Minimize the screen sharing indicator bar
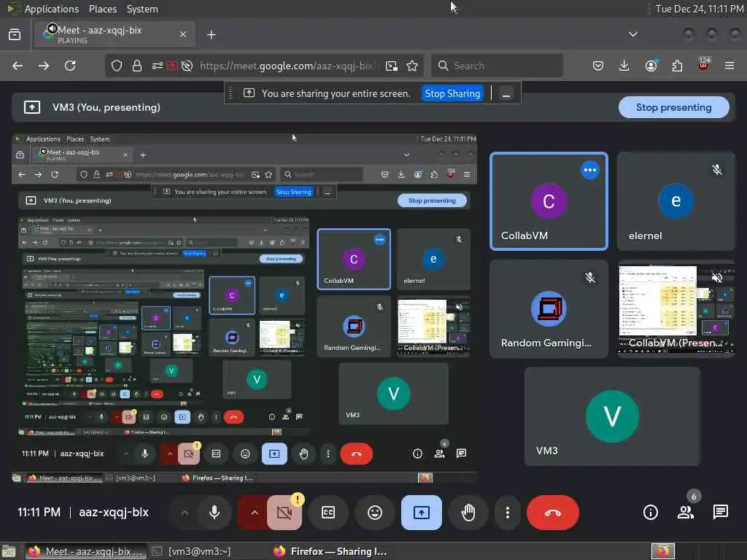 tap(506, 93)
